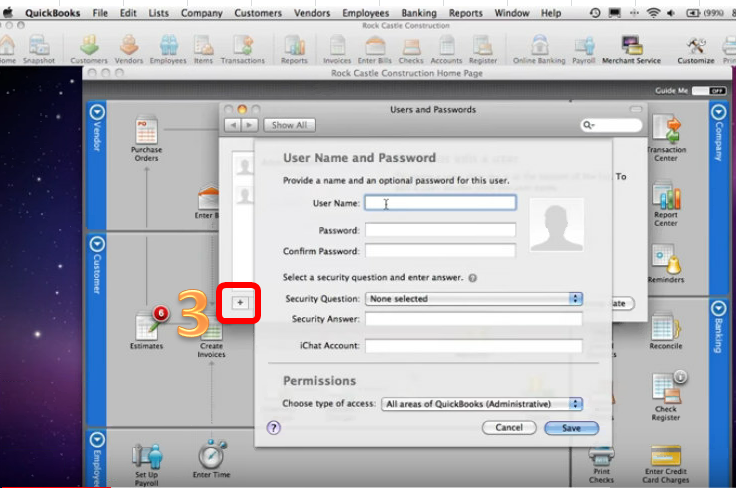Open the Banking menu

[419, 13]
